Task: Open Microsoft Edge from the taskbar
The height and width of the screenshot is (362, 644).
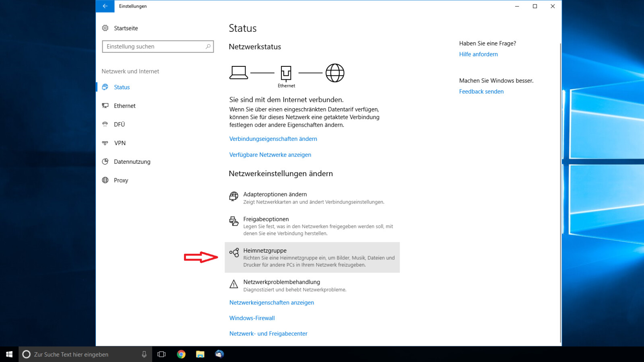Action: (219, 354)
